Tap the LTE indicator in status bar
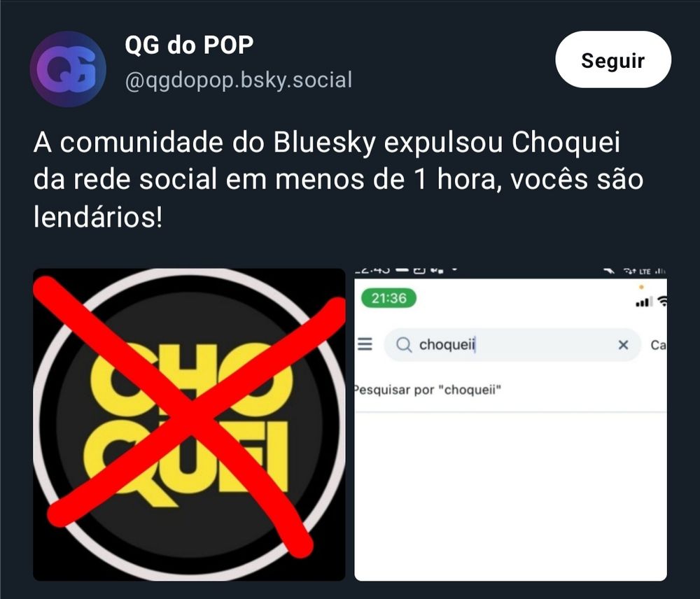Screen dimensions: 700x599 pos(644,272)
